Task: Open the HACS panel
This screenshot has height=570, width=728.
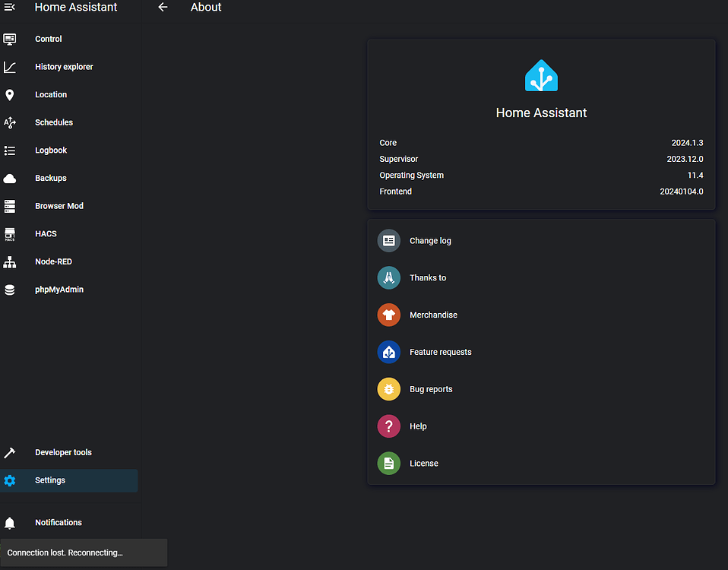Action: click(68, 234)
